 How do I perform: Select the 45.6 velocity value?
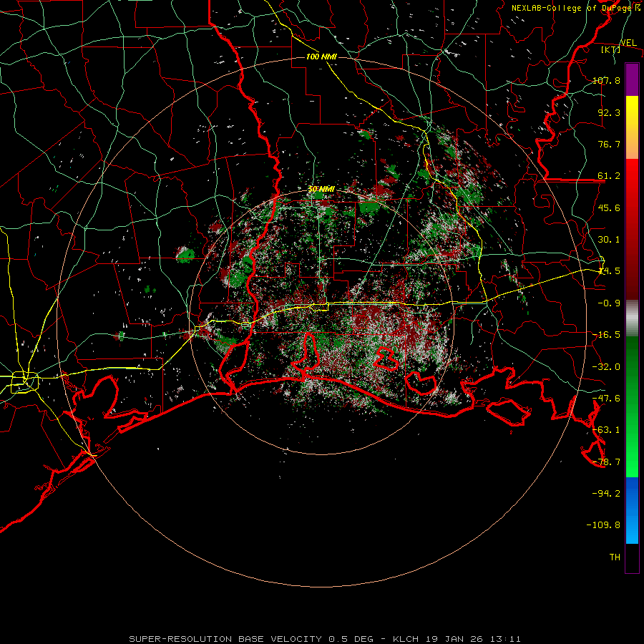pyautogui.click(x=609, y=208)
